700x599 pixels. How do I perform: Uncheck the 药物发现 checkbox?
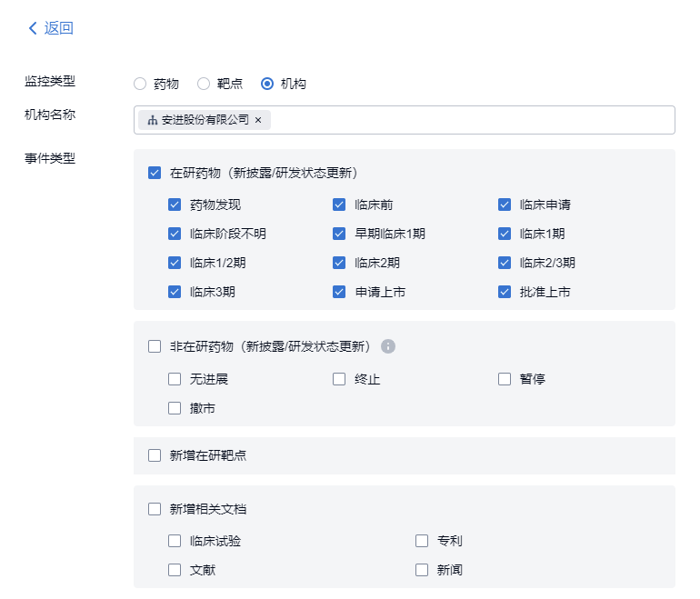click(x=175, y=205)
